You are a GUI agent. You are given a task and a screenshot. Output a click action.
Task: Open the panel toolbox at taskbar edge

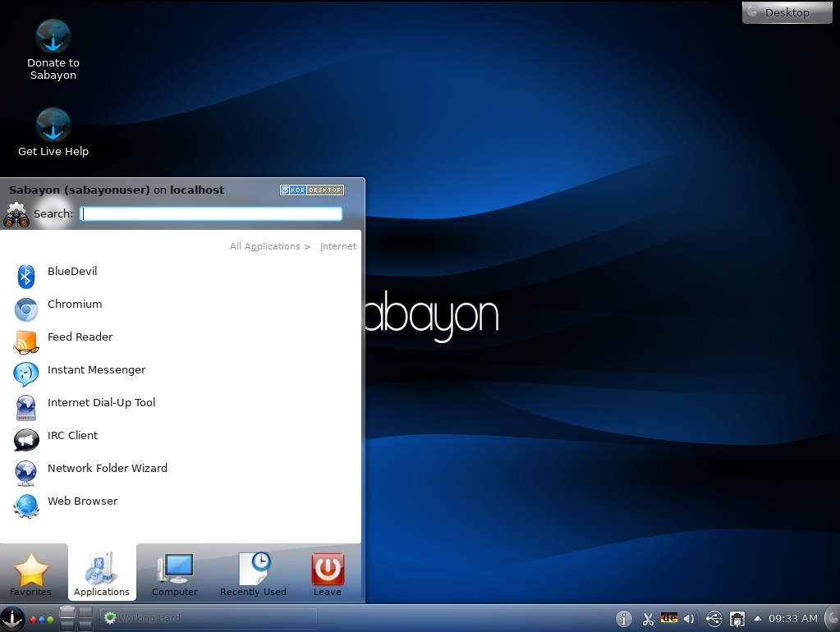click(x=833, y=619)
